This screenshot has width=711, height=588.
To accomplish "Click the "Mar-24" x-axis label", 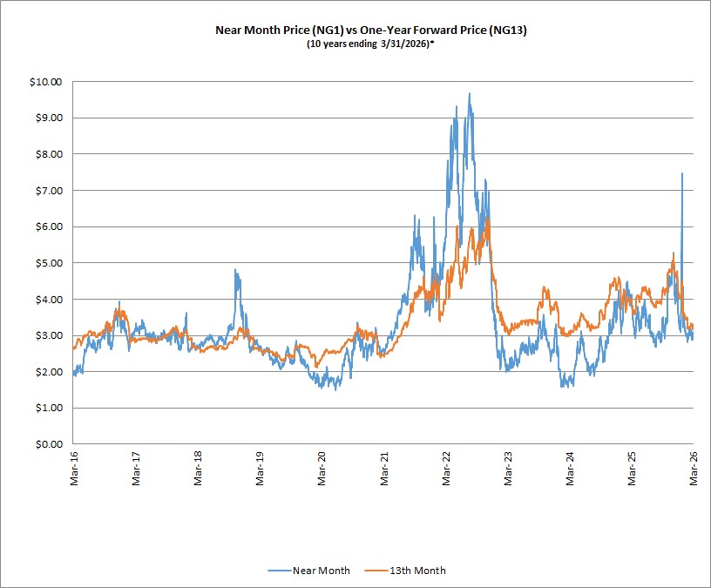I will tap(570, 469).
